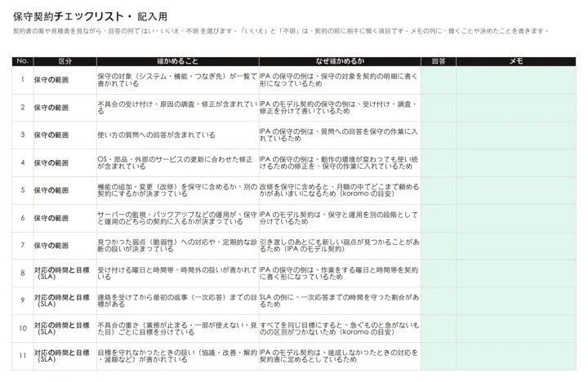This screenshot has width=588, height=382.
Task: Click the 回答 cell in row 7
Action: [x=439, y=246]
